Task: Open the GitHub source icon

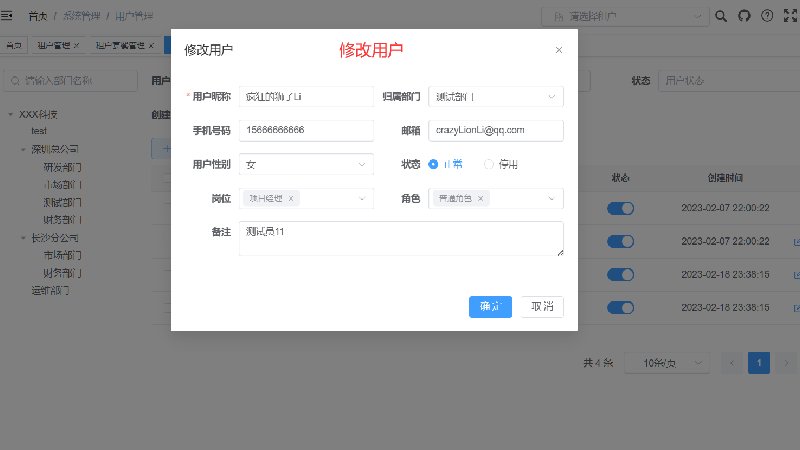Action: [x=744, y=16]
